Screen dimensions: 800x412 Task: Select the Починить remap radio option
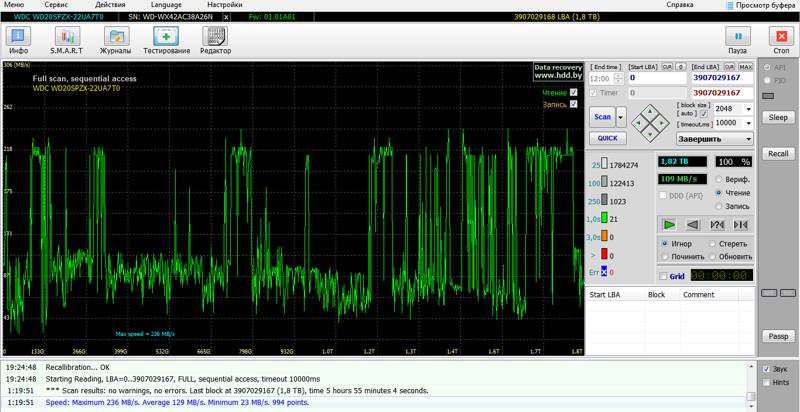click(x=665, y=256)
